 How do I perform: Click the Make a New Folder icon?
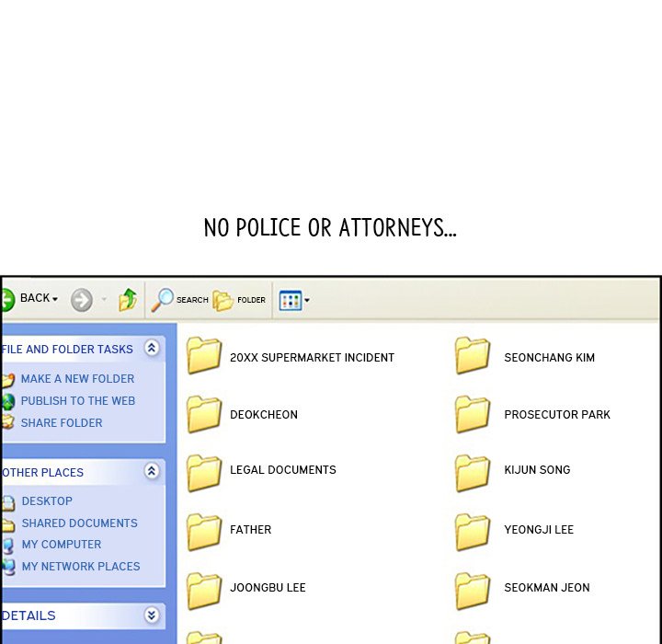[x=8, y=380]
